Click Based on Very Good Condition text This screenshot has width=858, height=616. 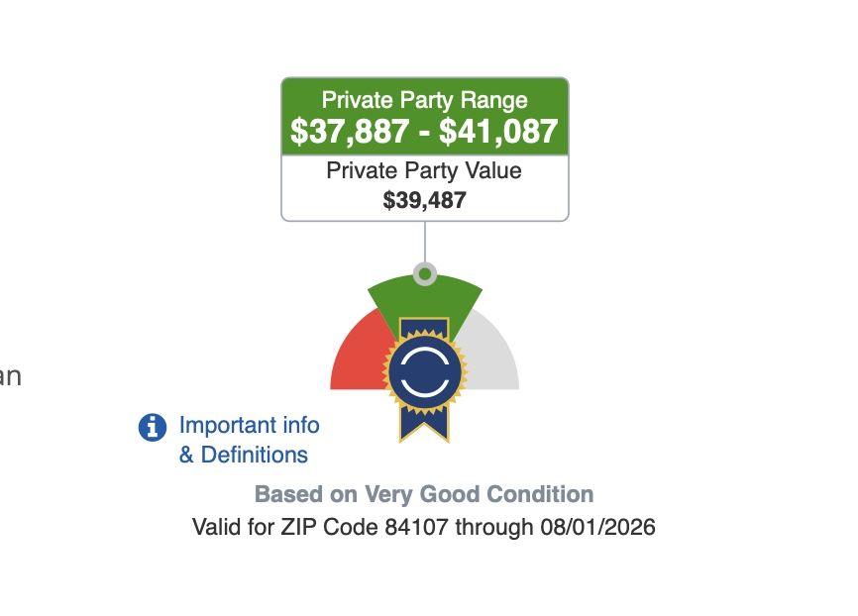pos(424,494)
